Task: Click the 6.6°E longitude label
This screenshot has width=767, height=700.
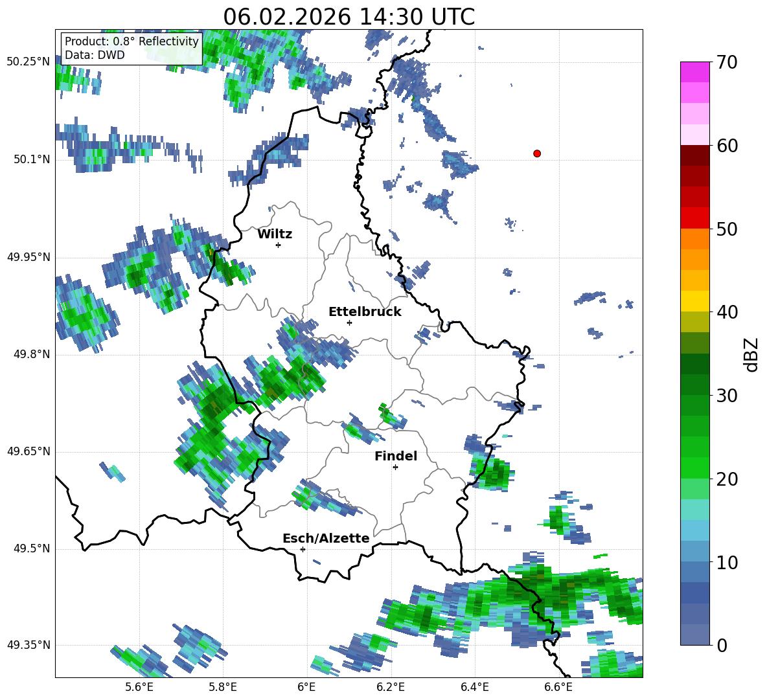Action: pos(558,688)
